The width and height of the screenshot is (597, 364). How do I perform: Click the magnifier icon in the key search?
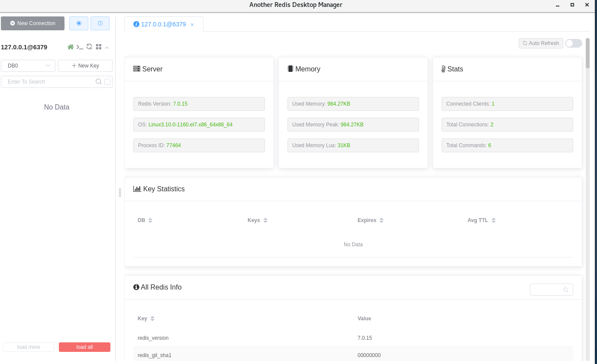coord(99,82)
